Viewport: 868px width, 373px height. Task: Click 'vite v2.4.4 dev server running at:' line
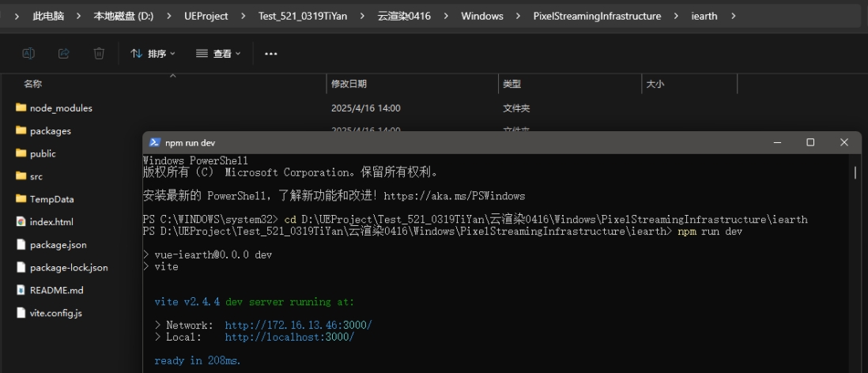254,302
